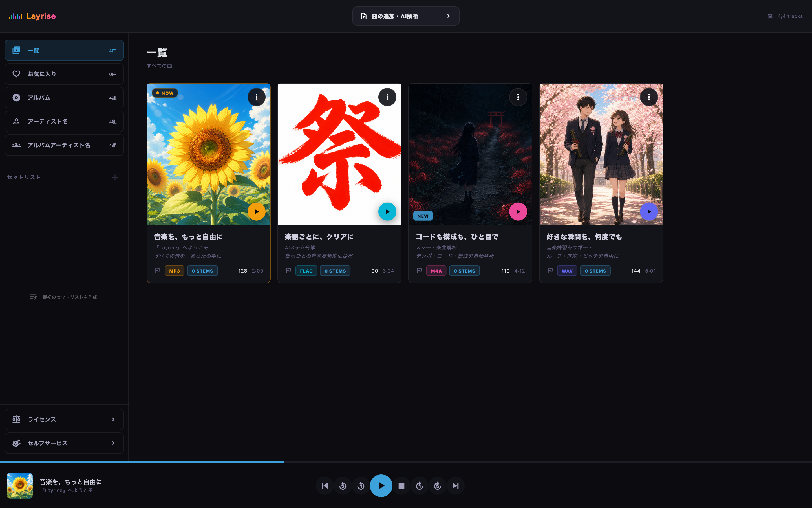This screenshot has width=812, height=508.
Task: Click the dark torii gate artwork
Action: pyautogui.click(x=470, y=154)
